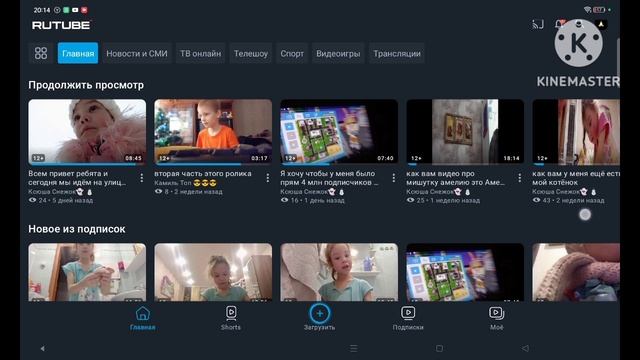Tap the floating assistive touch dot

click(585, 214)
